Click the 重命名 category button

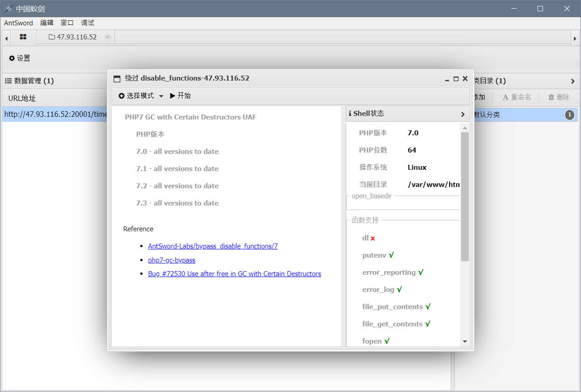point(517,97)
